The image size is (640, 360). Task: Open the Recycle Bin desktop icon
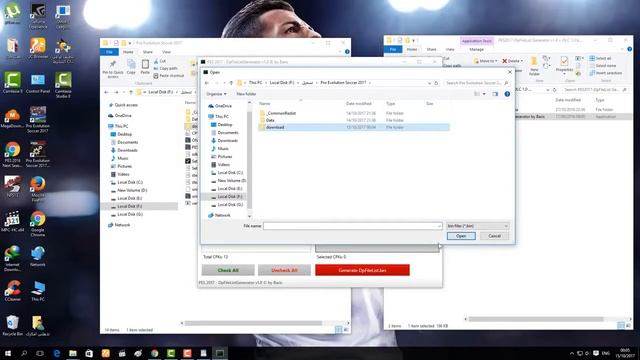click(x=12, y=325)
